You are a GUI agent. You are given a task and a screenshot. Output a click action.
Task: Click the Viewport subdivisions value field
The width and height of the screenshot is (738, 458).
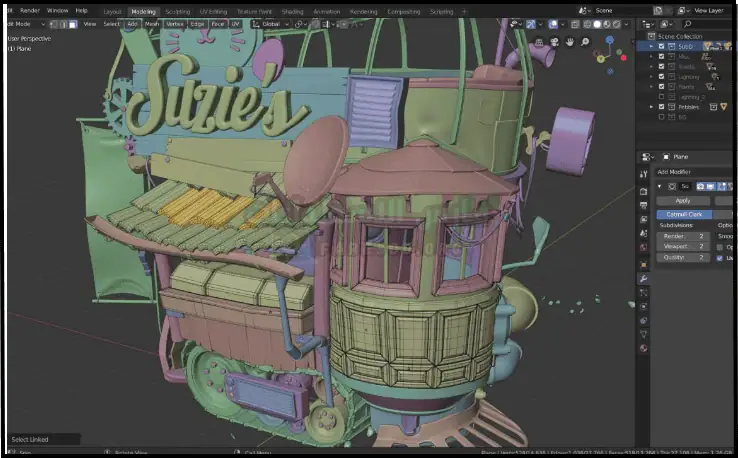point(682,246)
